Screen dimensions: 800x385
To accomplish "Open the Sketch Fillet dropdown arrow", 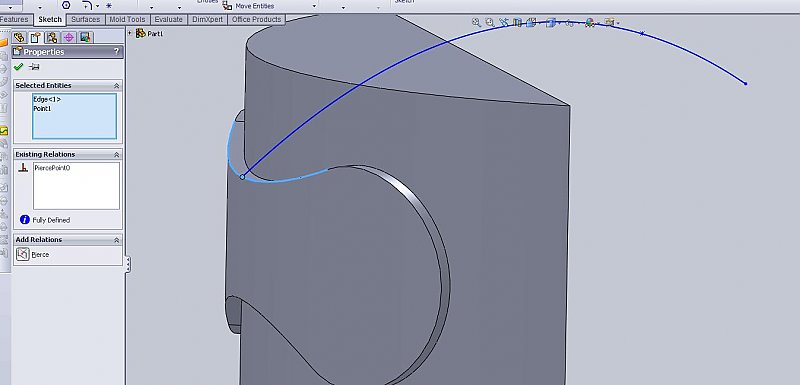I will 97,6.
